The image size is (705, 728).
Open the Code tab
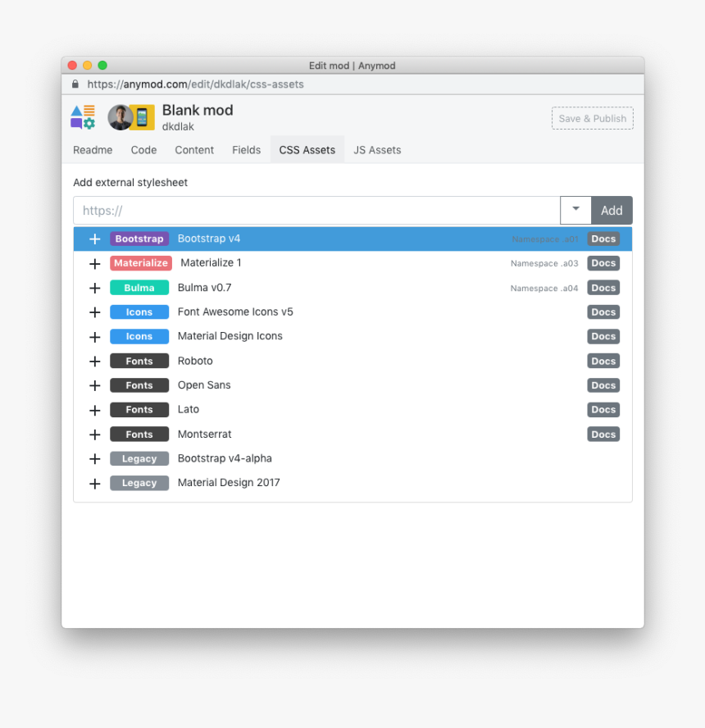click(x=143, y=150)
